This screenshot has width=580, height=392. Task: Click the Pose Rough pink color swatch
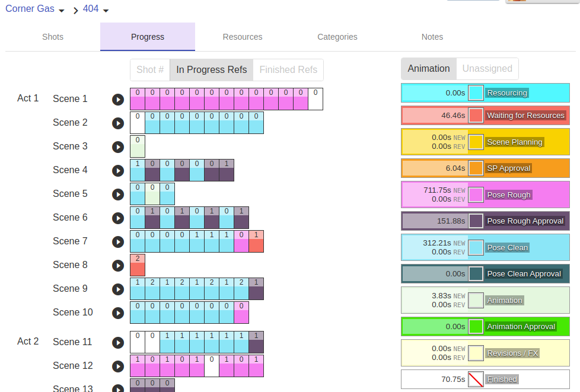click(476, 195)
